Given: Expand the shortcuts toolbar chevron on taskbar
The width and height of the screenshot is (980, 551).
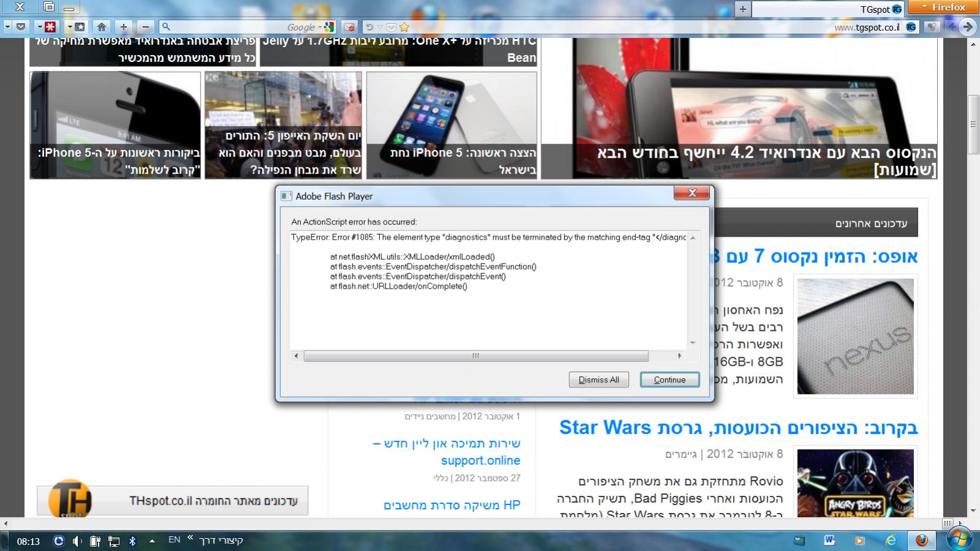Looking at the screenshot, I should click(x=191, y=538).
